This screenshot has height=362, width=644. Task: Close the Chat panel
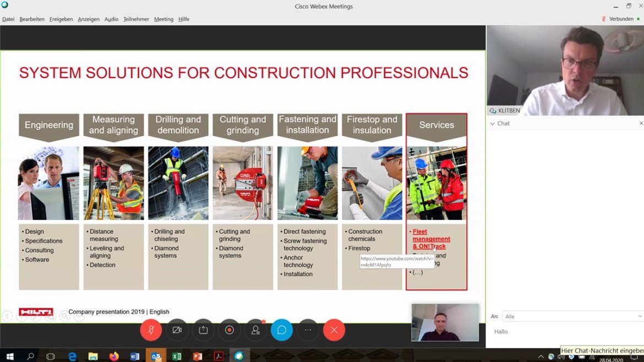641,123
